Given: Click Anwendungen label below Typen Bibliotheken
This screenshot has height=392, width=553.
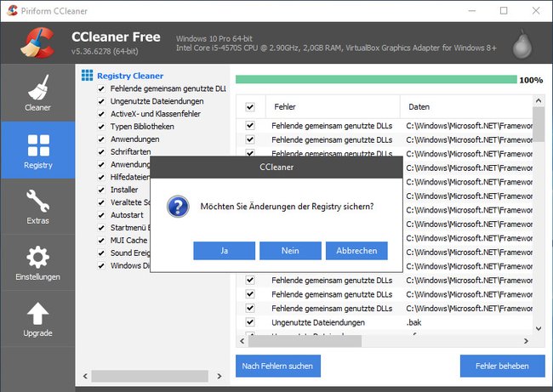Looking at the screenshot, I should (134, 139).
